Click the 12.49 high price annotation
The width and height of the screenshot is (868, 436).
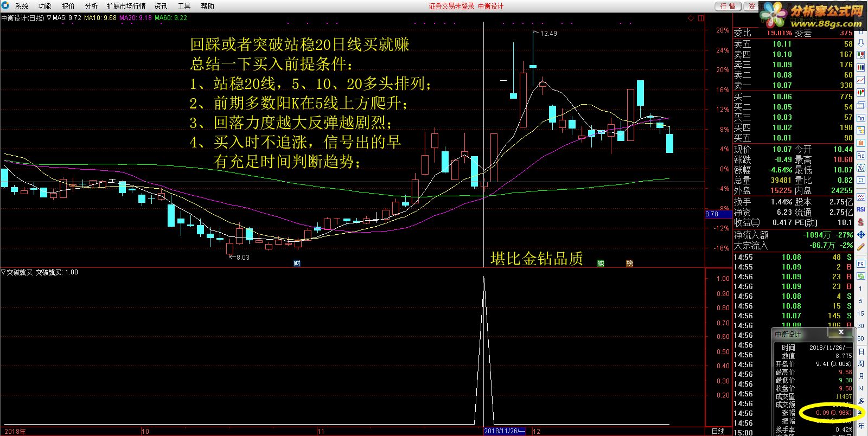548,34
